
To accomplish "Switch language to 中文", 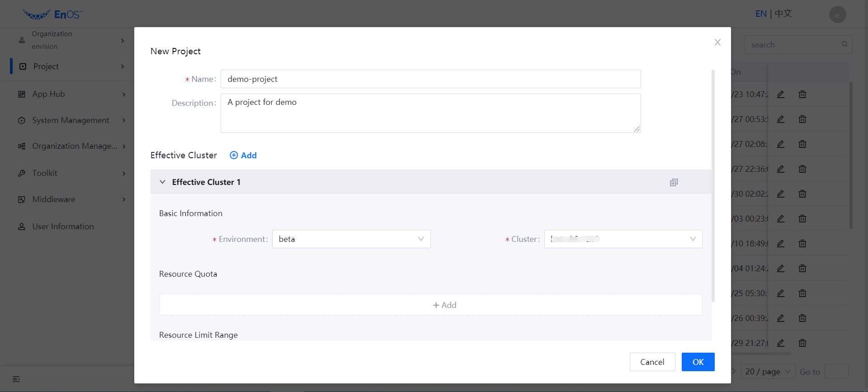I will point(783,14).
